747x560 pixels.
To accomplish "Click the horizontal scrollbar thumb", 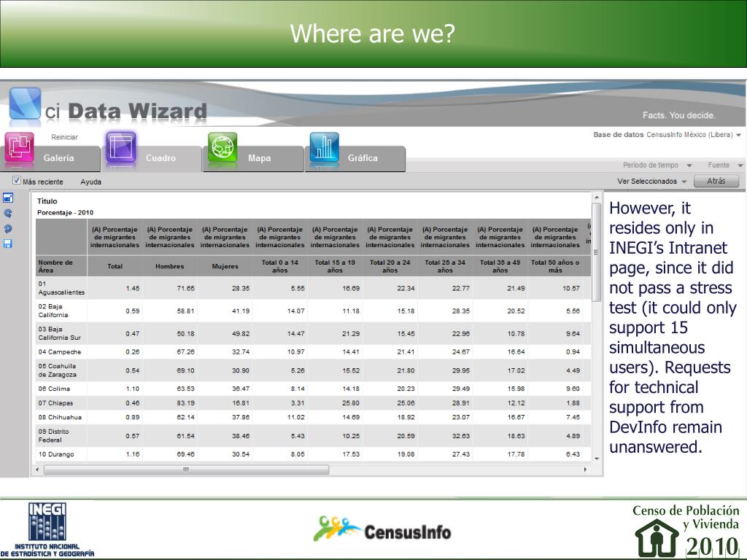I will click(186, 470).
